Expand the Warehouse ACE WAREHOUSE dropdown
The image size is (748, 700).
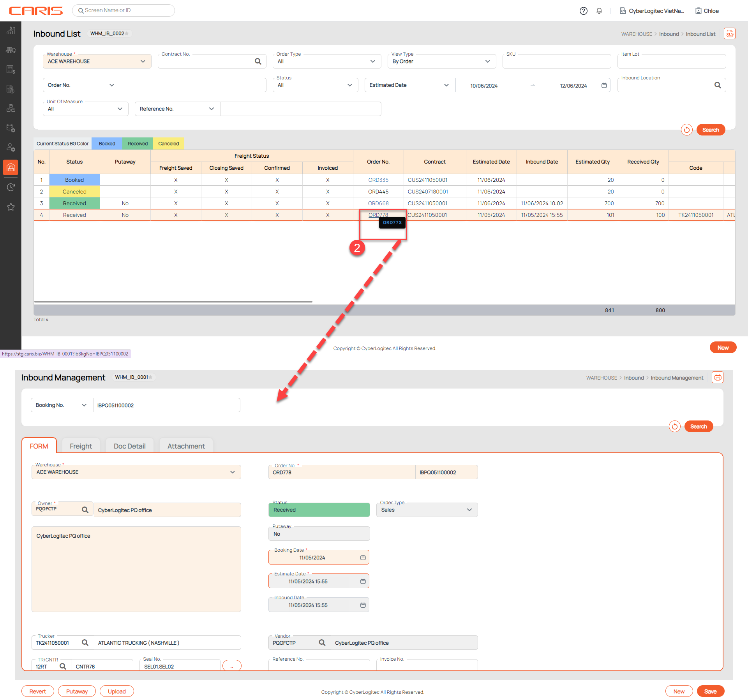pyautogui.click(x=97, y=62)
